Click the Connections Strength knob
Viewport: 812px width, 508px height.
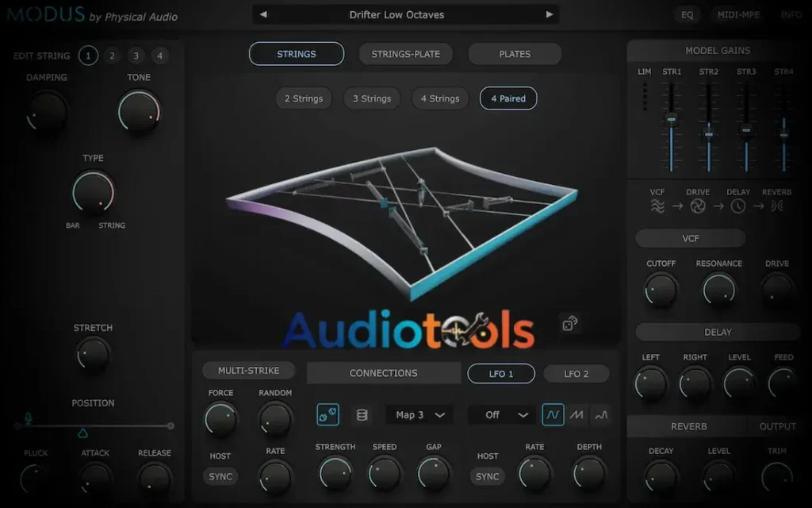pos(335,473)
